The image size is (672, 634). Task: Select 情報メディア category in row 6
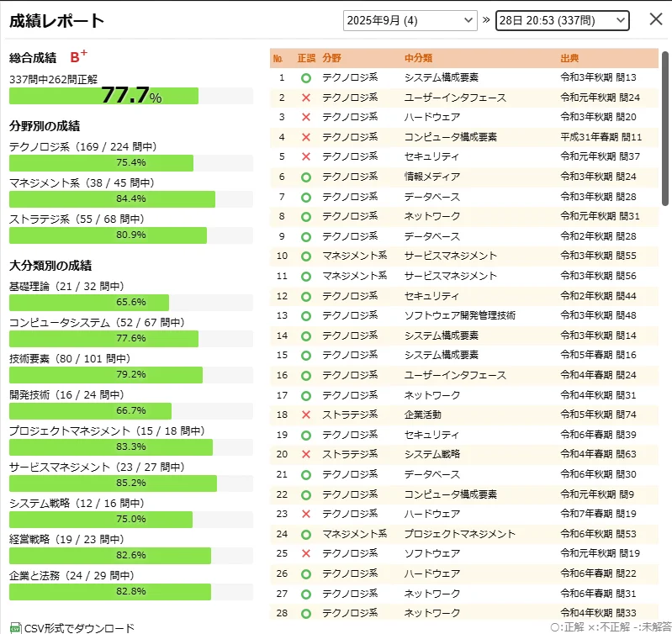coord(432,177)
